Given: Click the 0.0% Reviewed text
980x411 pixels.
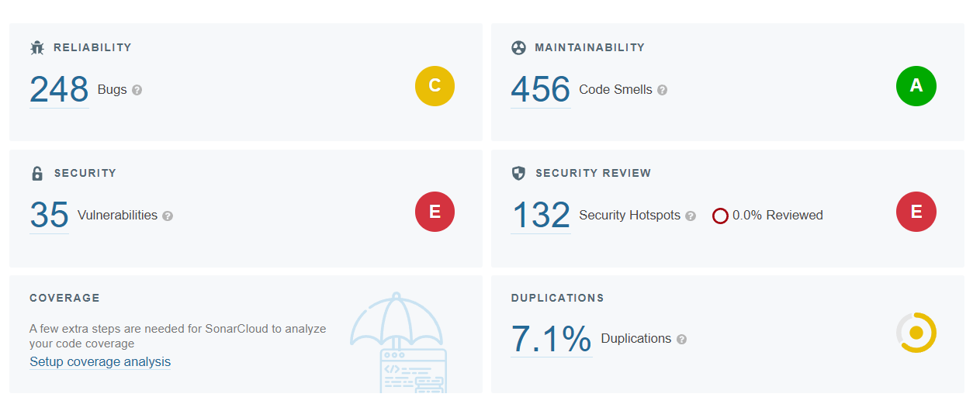Looking at the screenshot, I should (x=777, y=216).
